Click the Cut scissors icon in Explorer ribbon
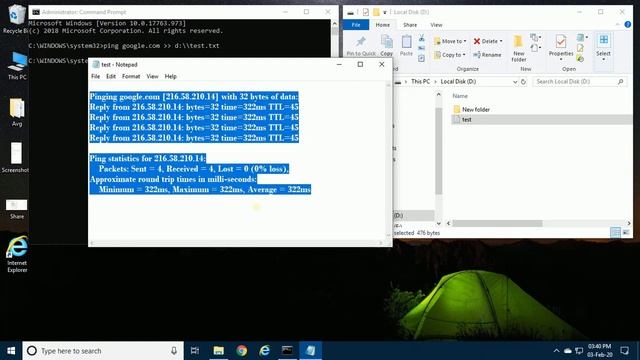 point(422,38)
